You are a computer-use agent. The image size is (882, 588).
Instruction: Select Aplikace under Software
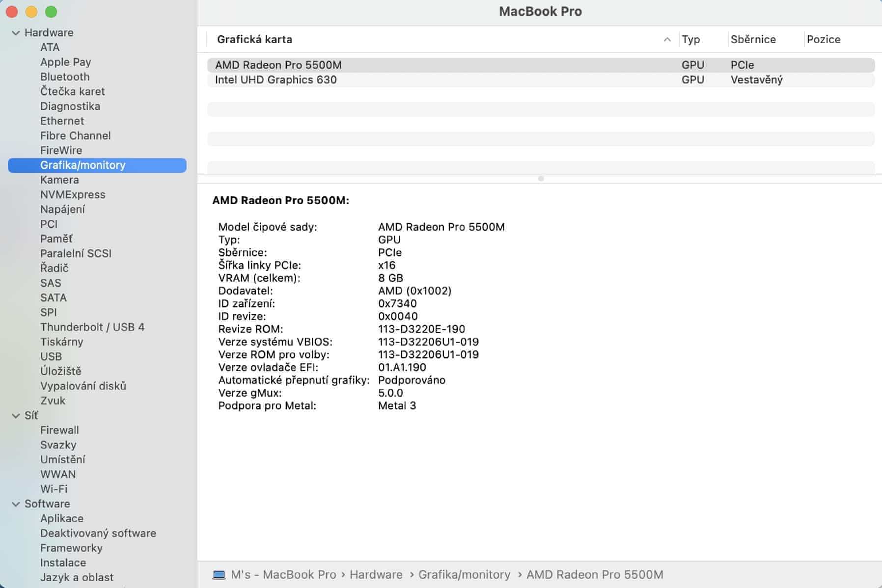tap(62, 519)
